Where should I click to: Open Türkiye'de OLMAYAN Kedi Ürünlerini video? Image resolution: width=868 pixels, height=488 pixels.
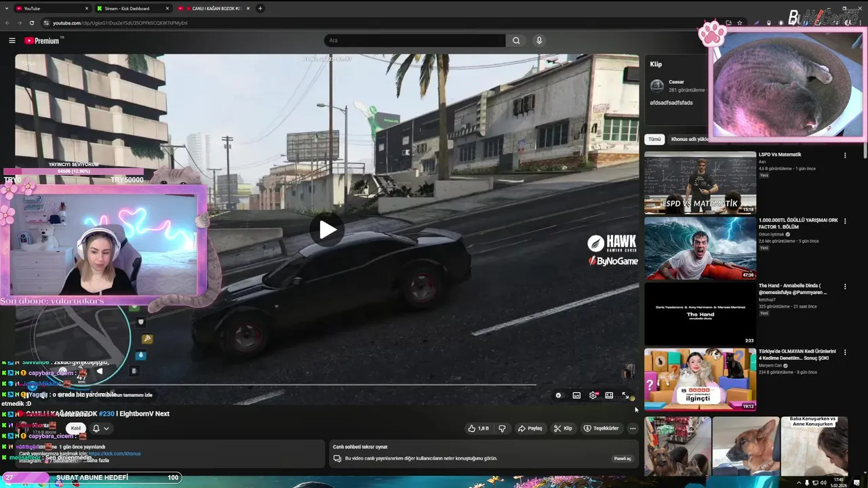click(700, 380)
